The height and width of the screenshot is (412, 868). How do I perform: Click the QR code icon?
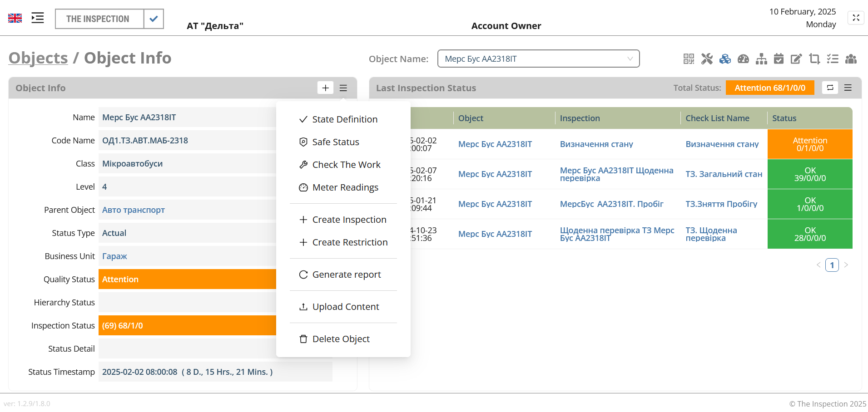tap(689, 59)
